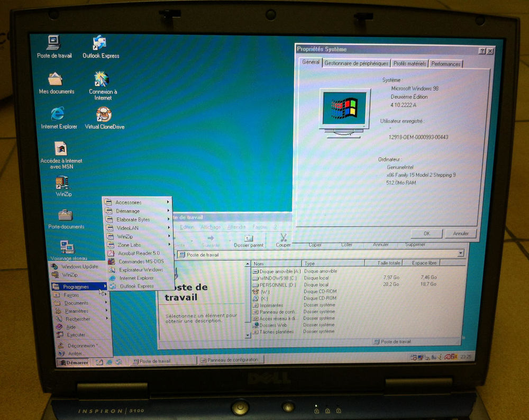Select Disque amovible (A:) floppy entry
529x420 pixels.
click(x=276, y=271)
